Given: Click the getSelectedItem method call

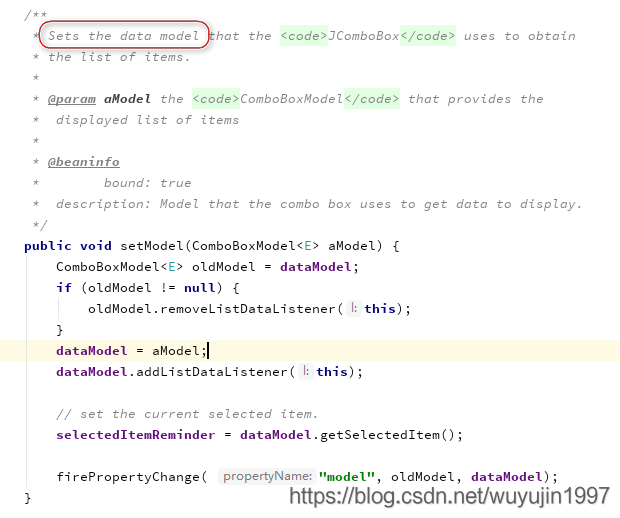Looking at the screenshot, I should [380, 435].
